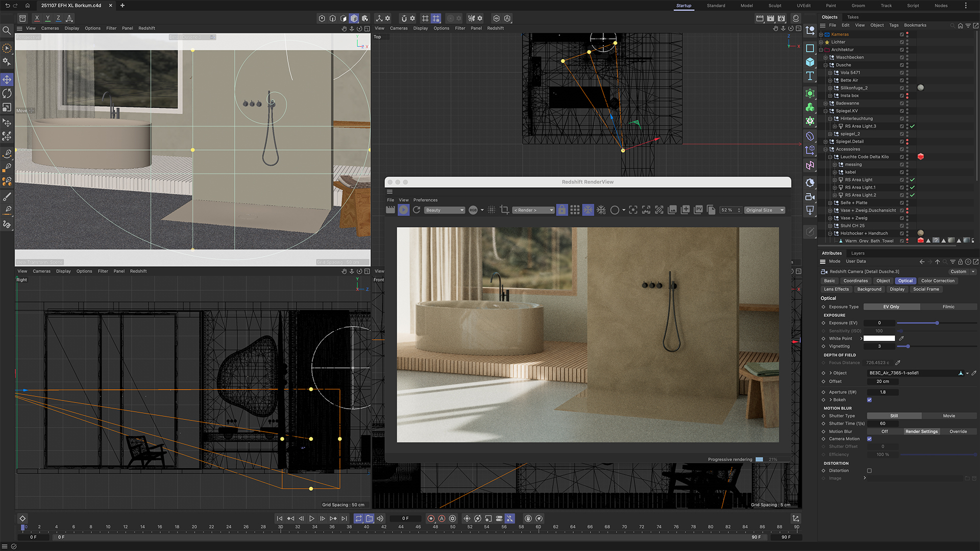Open the Original Size zoom dropdown
The width and height of the screenshot is (980, 551).
764,210
